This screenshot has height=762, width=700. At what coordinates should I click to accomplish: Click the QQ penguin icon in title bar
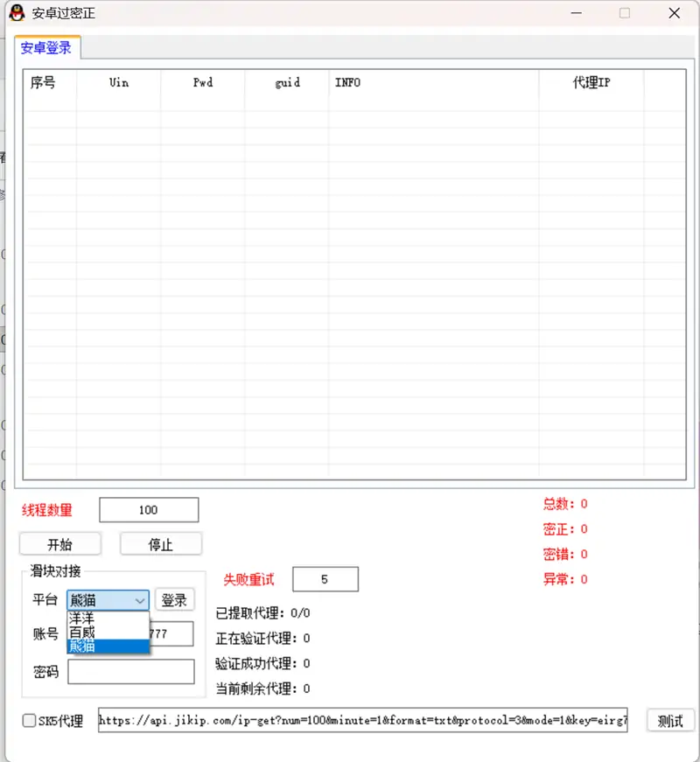coord(18,13)
